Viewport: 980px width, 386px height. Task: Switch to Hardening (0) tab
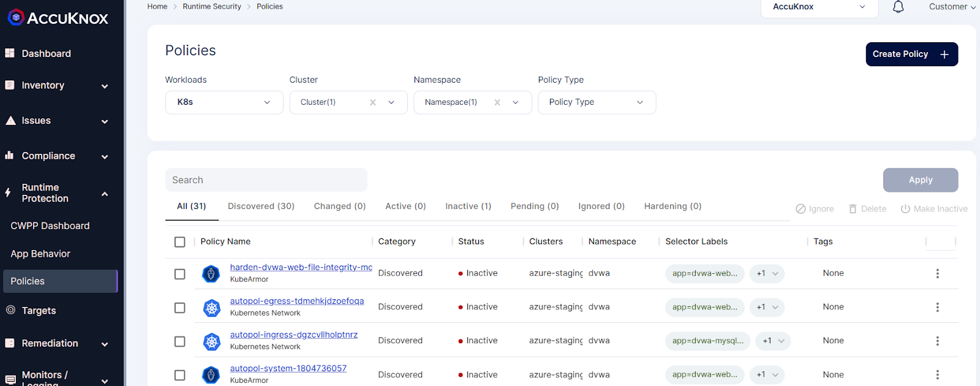tap(673, 206)
